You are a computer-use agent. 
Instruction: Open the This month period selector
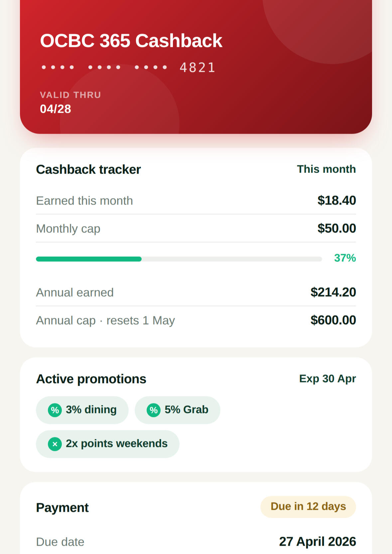[x=326, y=169]
